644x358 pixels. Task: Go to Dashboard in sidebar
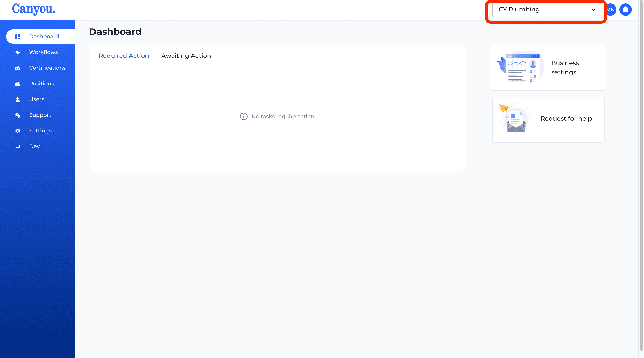(40, 36)
